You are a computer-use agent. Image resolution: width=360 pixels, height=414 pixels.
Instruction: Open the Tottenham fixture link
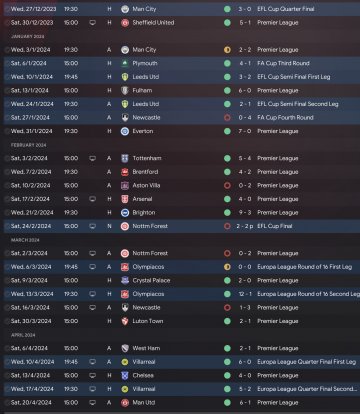point(147,158)
